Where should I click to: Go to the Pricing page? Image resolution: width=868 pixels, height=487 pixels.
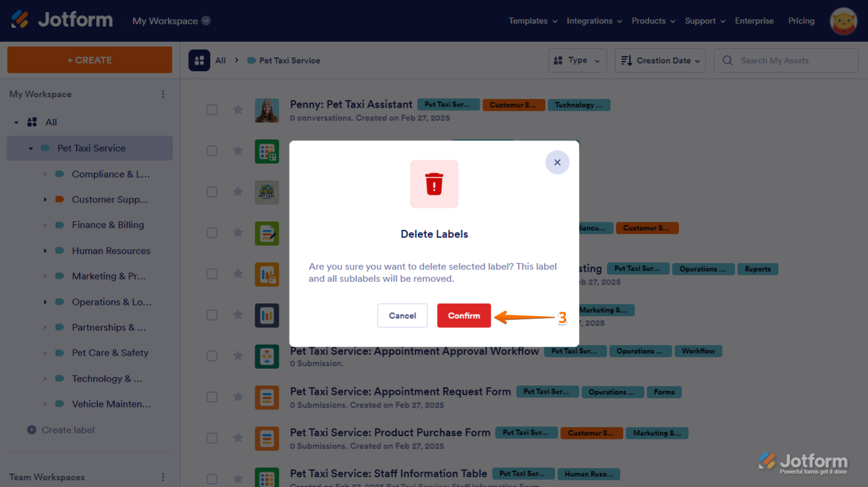pos(802,21)
